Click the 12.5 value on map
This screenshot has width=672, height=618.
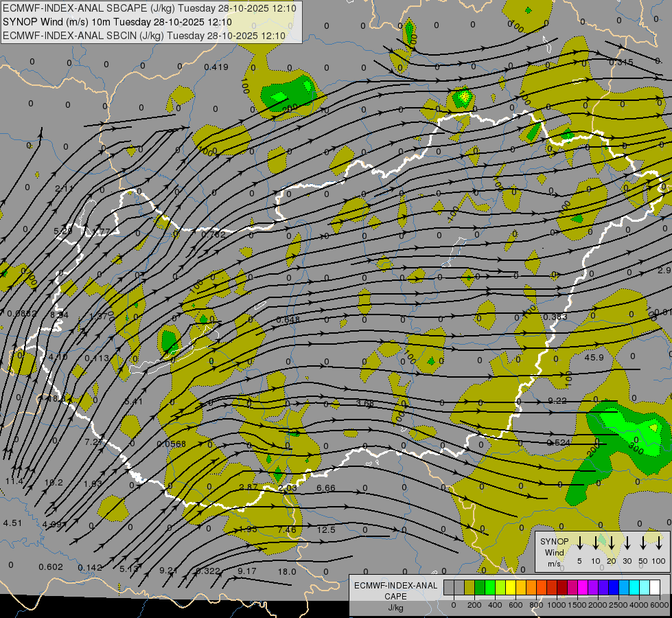(x=326, y=529)
